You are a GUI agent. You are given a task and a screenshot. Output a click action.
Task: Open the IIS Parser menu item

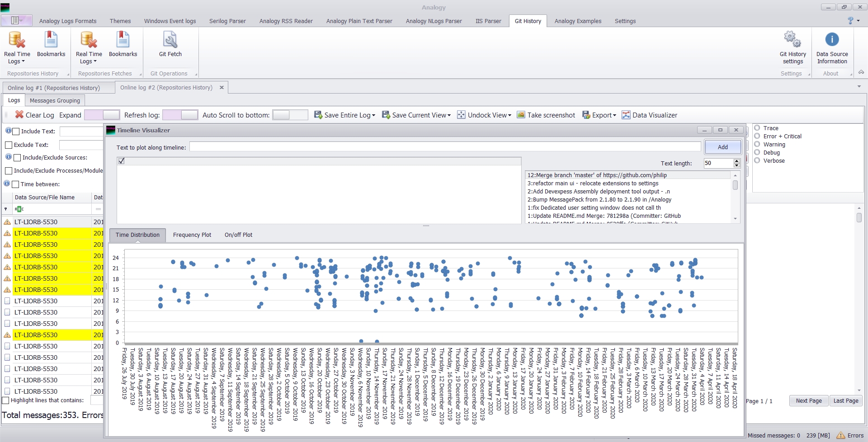tap(488, 21)
